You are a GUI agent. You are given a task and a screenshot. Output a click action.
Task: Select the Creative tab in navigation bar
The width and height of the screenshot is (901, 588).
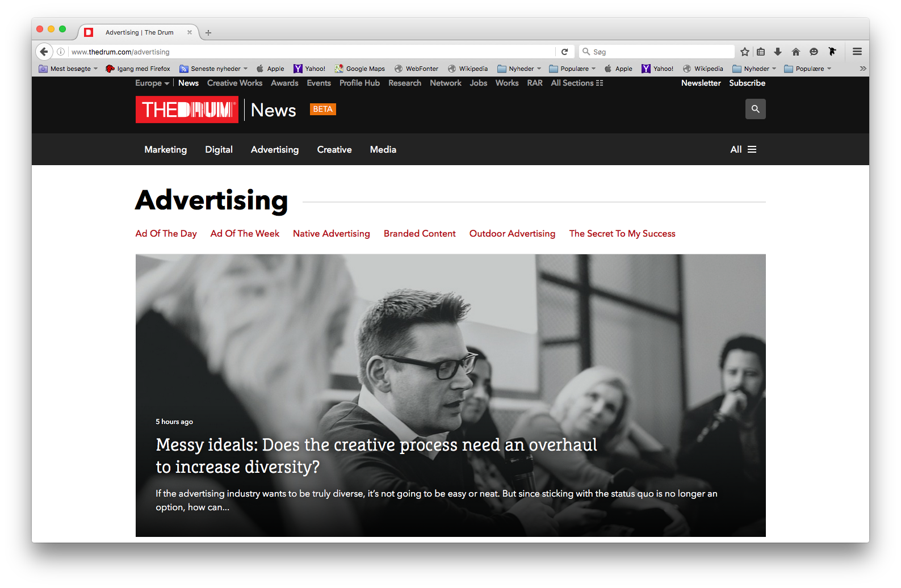coord(334,149)
